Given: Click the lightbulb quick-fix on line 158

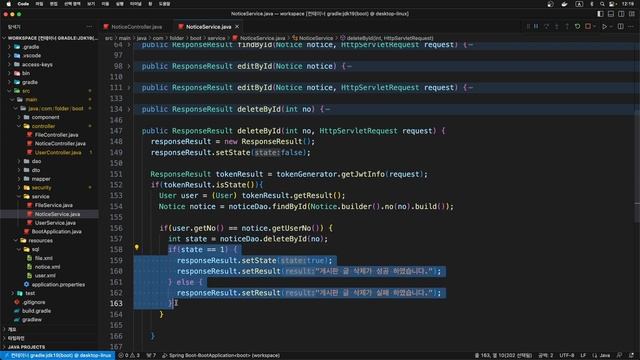Looking at the screenshot, I should pyautogui.click(x=137, y=247).
